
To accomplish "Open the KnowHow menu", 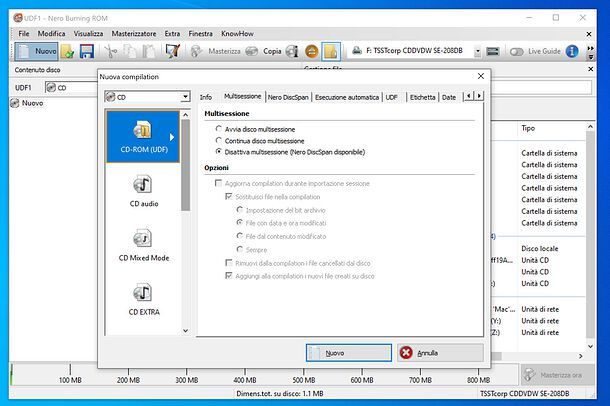I will [237, 34].
